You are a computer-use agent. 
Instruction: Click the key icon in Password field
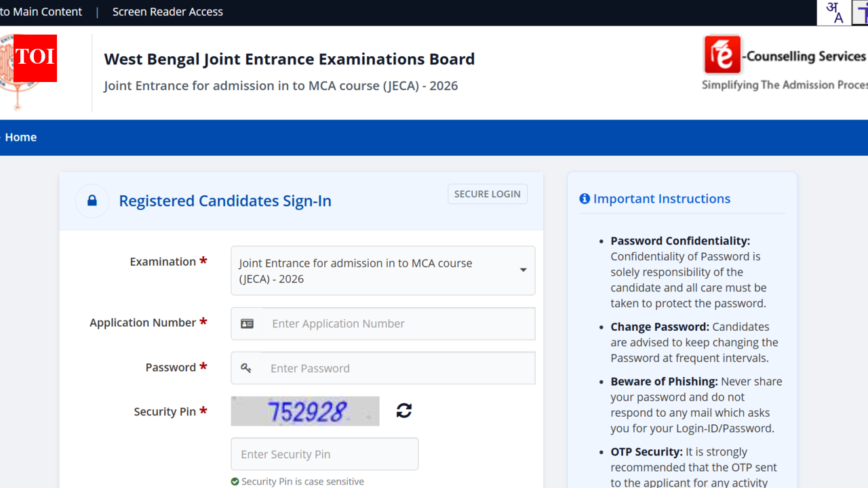246,368
